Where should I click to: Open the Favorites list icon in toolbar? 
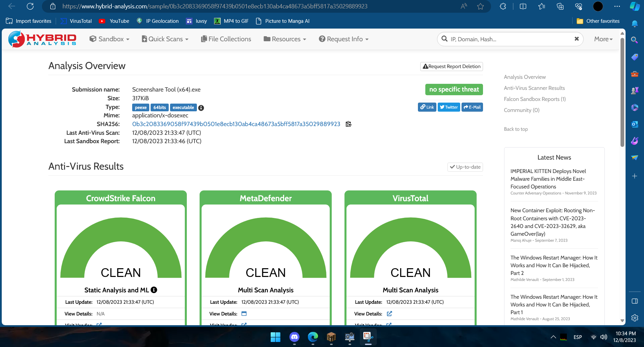click(542, 6)
